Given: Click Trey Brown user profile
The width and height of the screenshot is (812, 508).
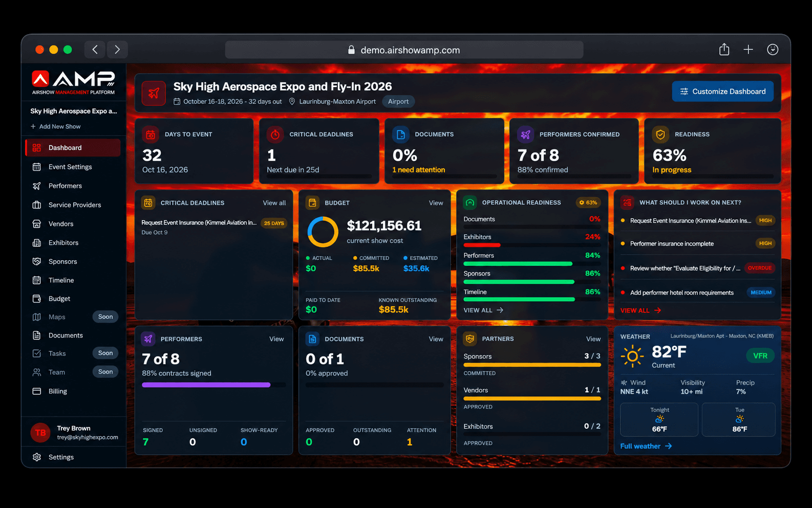Looking at the screenshot, I should coord(74,433).
